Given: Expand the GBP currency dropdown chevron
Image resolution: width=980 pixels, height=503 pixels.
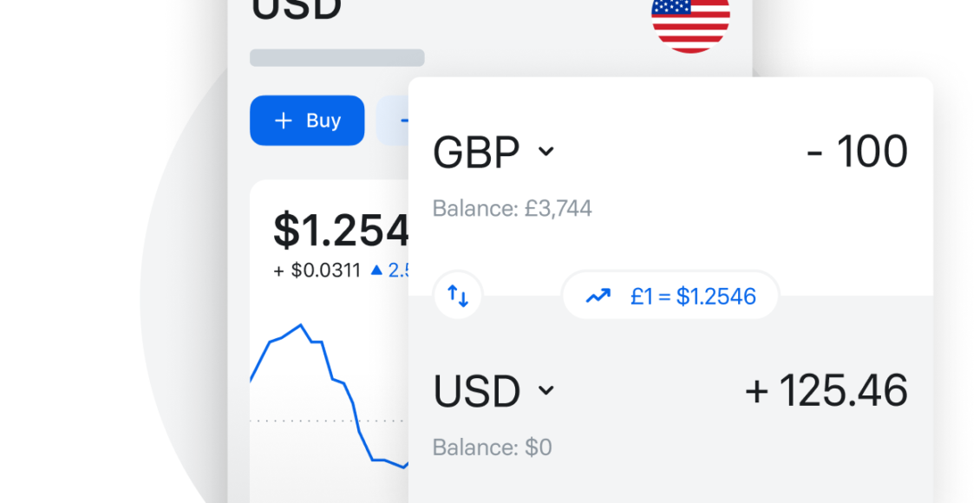Looking at the screenshot, I should [x=546, y=151].
